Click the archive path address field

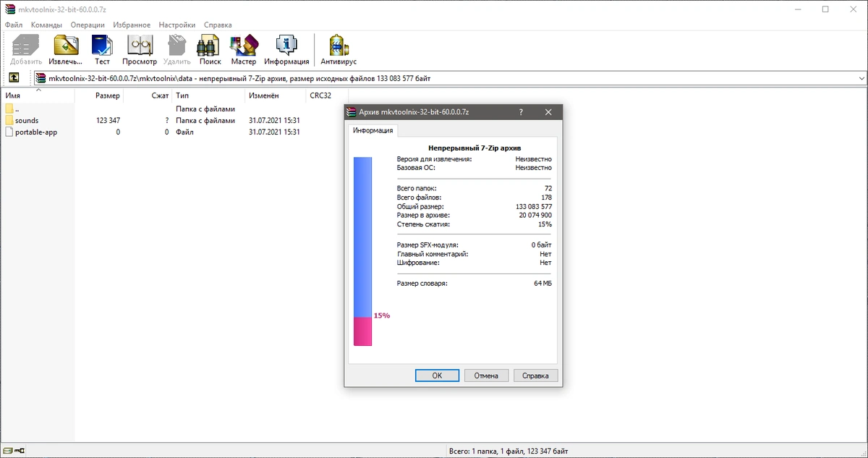[x=448, y=78]
